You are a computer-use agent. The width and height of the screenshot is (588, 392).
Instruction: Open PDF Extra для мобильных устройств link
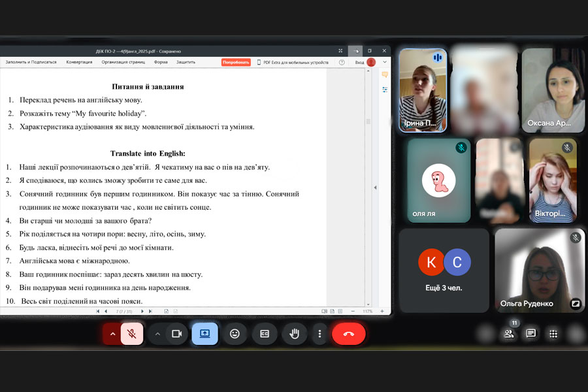tap(293, 62)
